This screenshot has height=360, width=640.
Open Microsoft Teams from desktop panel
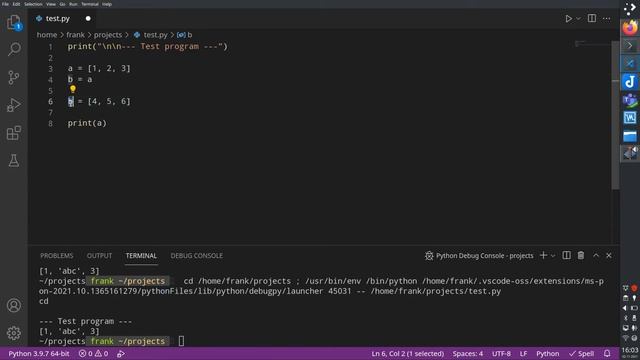630,100
